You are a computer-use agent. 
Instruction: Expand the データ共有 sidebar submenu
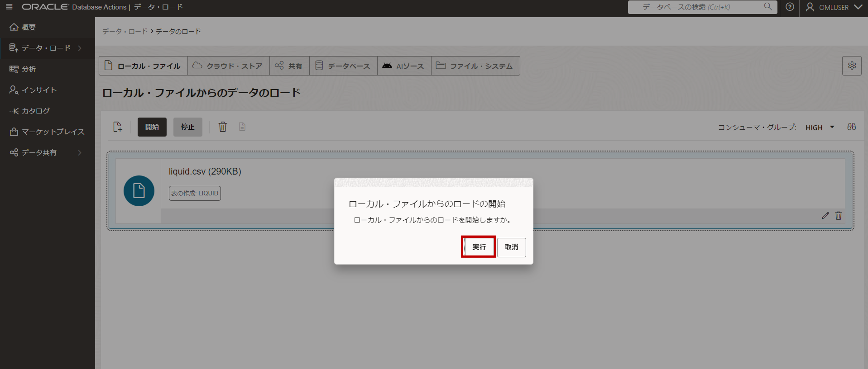pyautogui.click(x=80, y=153)
